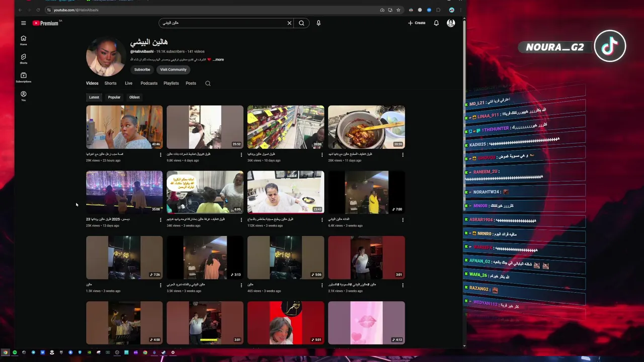
Task: Click the browser address bar URL
Action: click(76, 10)
